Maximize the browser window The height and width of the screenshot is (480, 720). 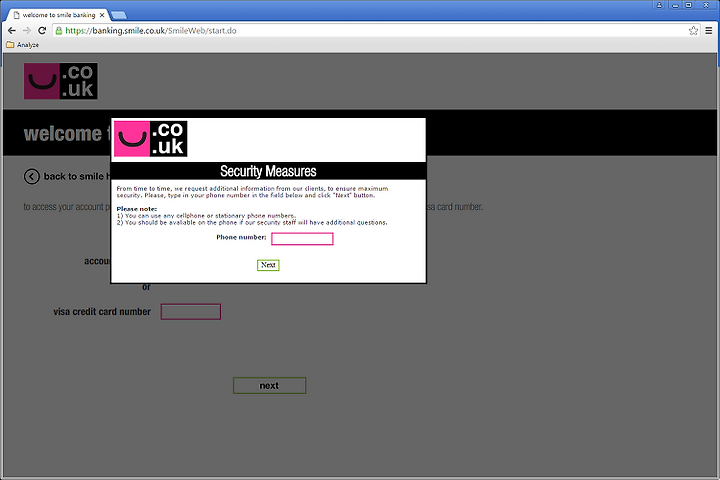689,5
